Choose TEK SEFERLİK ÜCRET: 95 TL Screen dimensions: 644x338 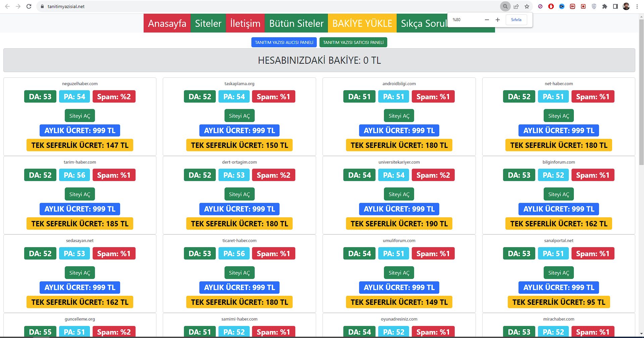click(x=559, y=302)
